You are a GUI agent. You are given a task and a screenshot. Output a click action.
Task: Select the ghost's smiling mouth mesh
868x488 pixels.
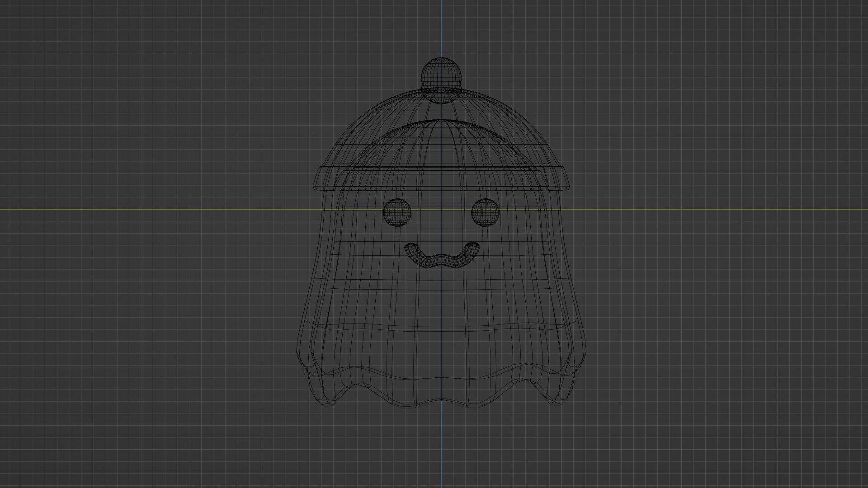point(442,256)
